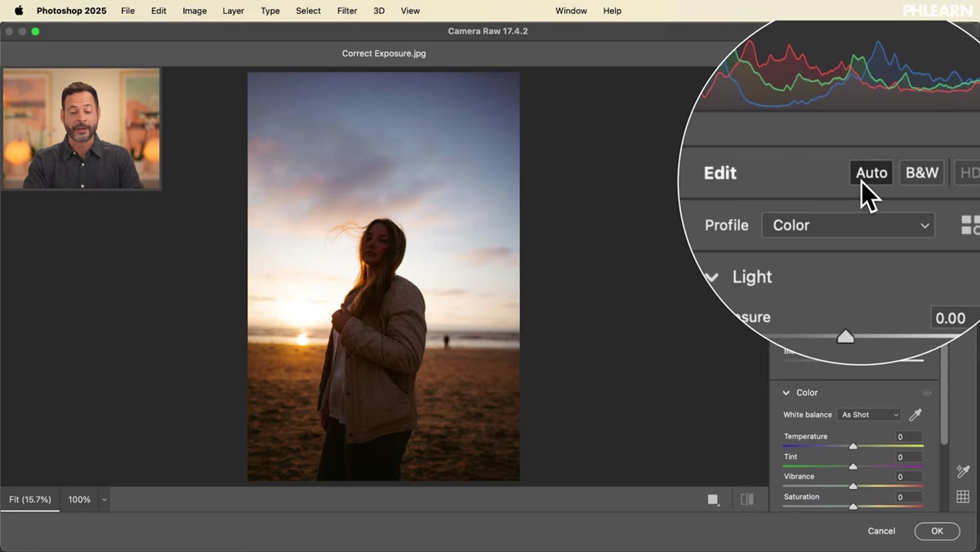Click the Temperature value field
The image size is (980, 552).
910,437
